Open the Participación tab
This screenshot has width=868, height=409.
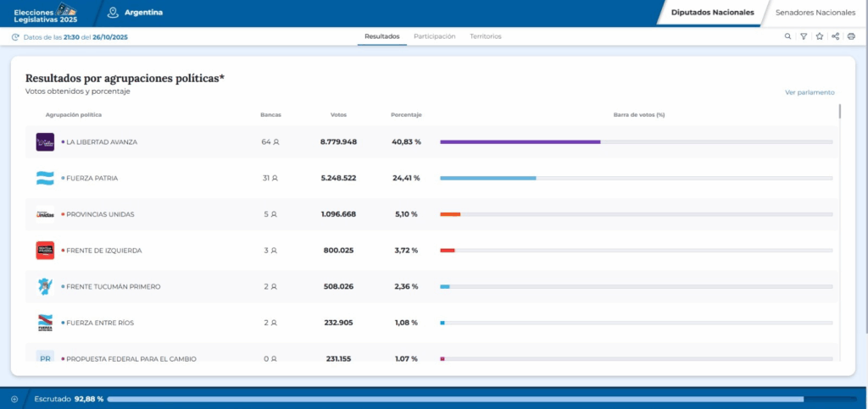(x=435, y=36)
